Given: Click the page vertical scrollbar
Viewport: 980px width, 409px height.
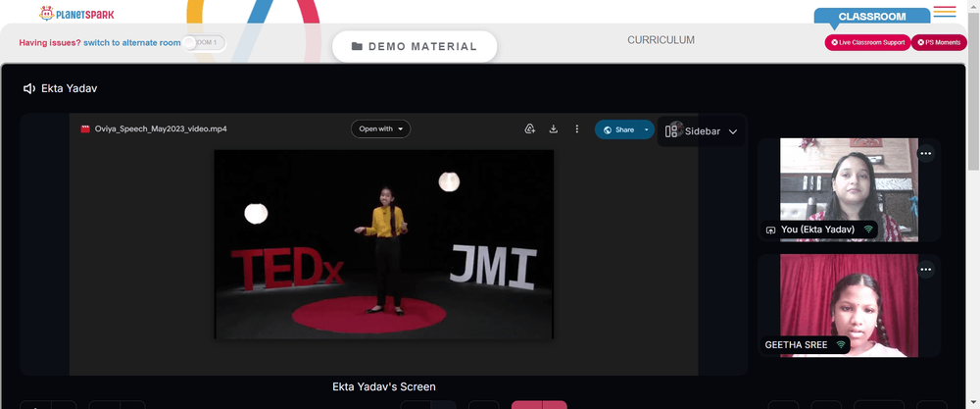Looking at the screenshot, I should 974,204.
